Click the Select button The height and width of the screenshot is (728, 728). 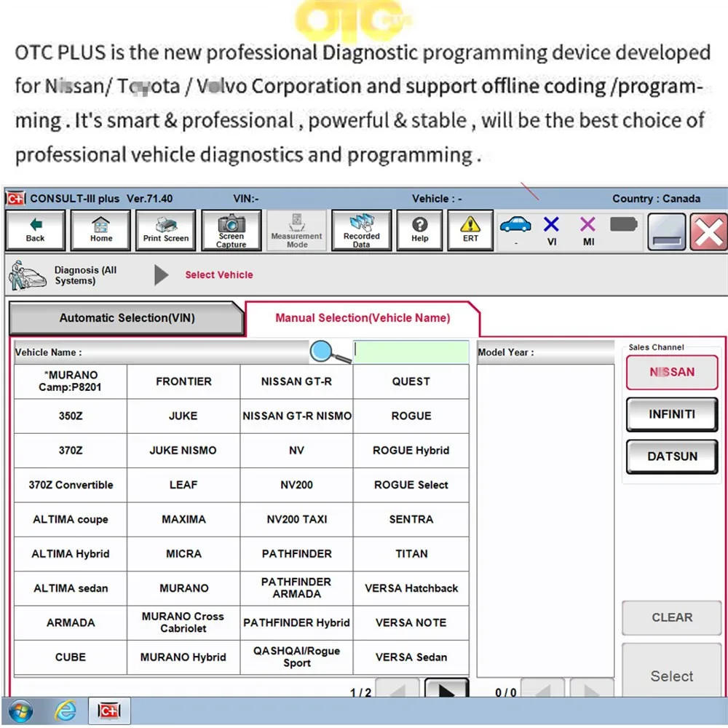(x=671, y=671)
